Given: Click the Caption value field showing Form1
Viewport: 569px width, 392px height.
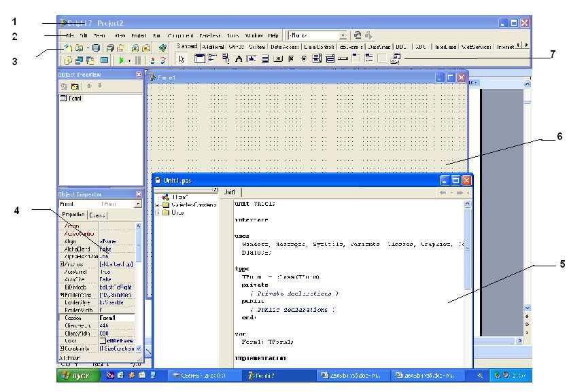Looking at the screenshot, I should click(117, 318).
